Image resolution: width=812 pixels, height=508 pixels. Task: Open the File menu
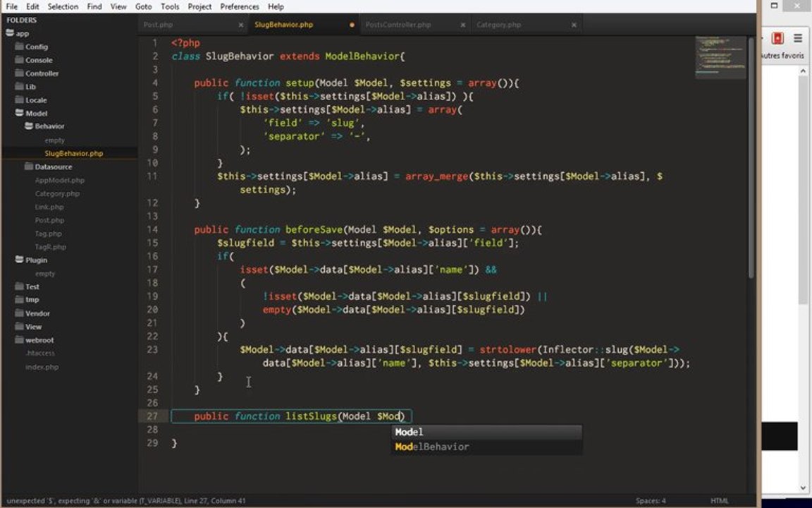point(11,7)
